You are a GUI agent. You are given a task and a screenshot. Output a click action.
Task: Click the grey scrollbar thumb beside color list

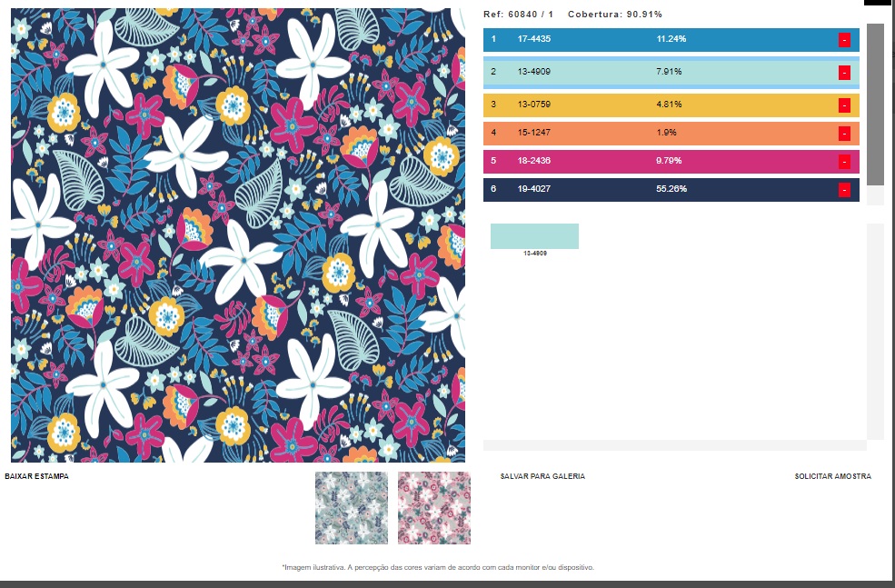(875, 105)
